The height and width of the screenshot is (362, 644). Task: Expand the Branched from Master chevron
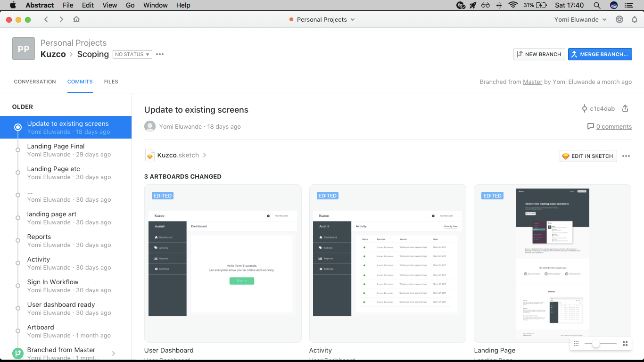114,354
